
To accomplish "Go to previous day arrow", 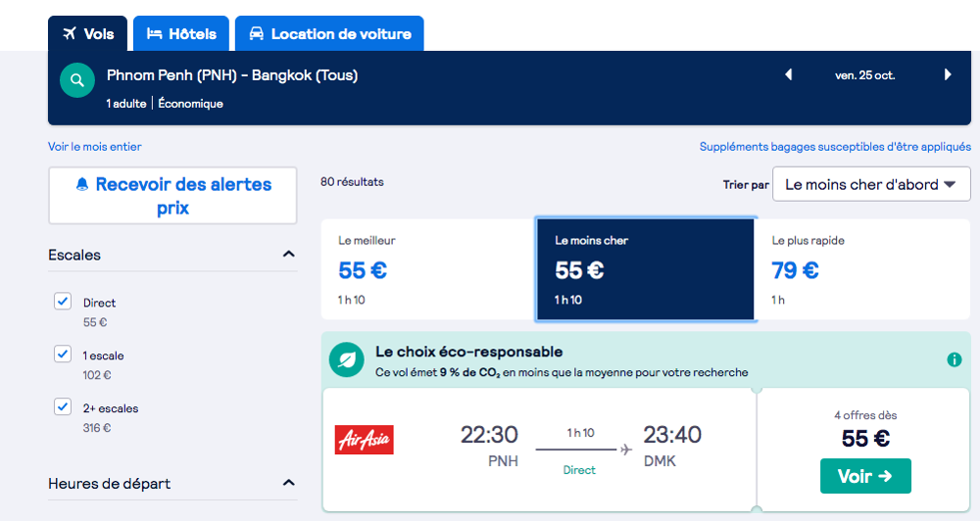I will 789,75.
